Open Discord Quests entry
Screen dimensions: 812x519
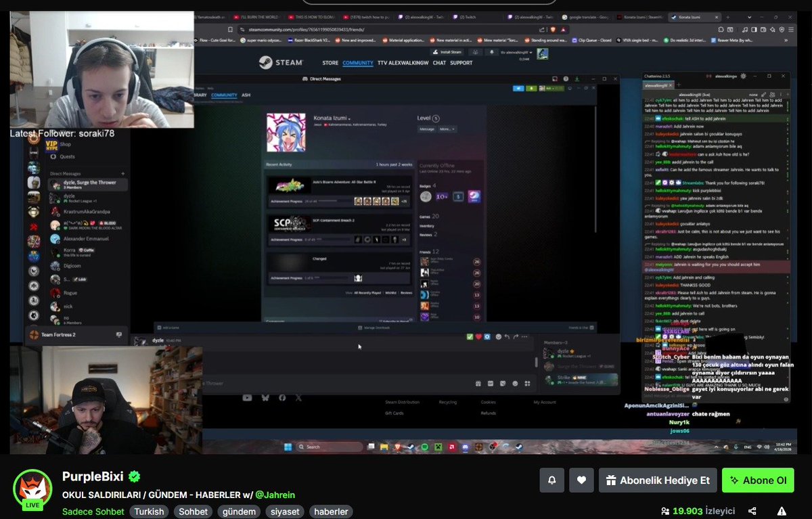point(67,156)
